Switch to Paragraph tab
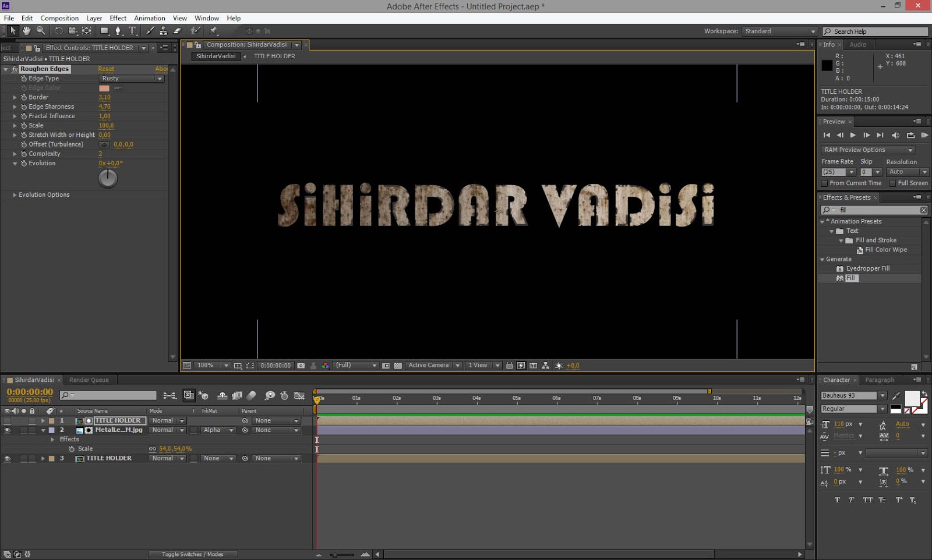932x560 pixels. 880,380
